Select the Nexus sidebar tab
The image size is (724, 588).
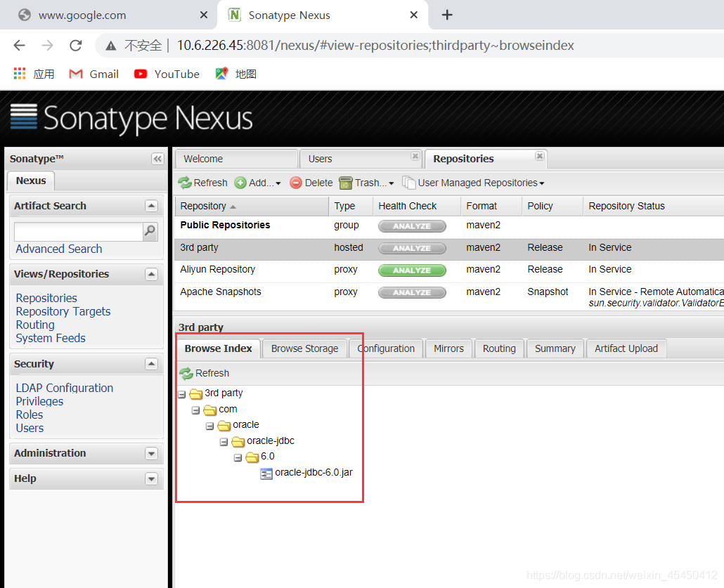coord(31,181)
